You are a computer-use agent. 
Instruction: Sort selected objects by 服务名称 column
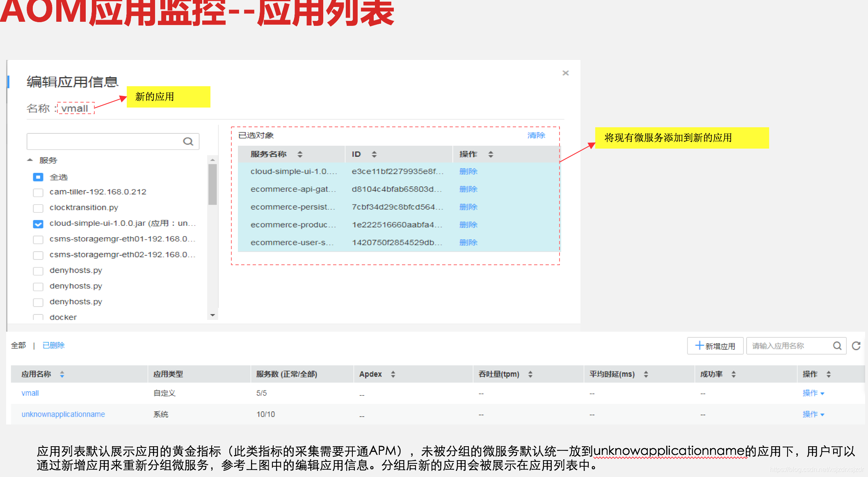pyautogui.click(x=300, y=154)
